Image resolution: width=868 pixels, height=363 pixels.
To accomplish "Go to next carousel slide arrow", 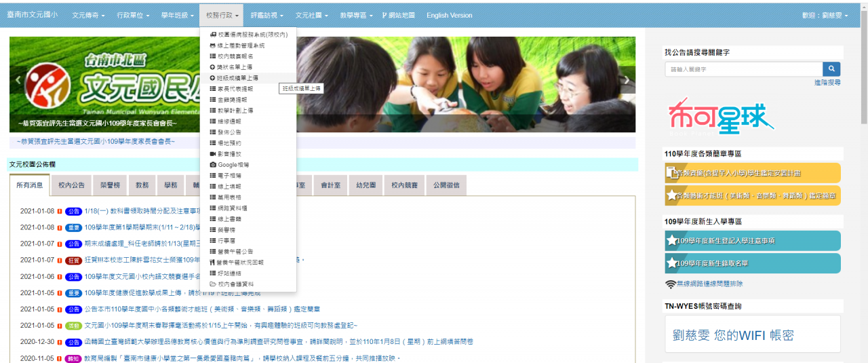I will 627,80.
